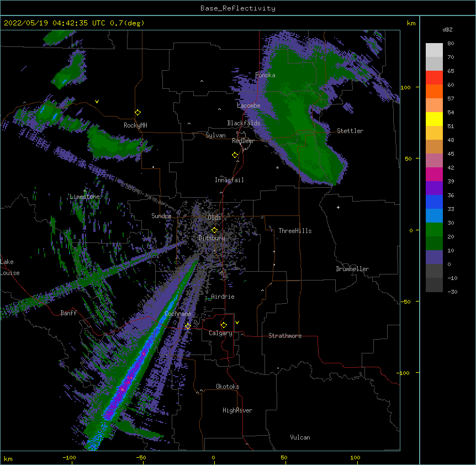This screenshot has width=476, height=465.
Task: Click the HighRiver label
Action: (x=237, y=410)
